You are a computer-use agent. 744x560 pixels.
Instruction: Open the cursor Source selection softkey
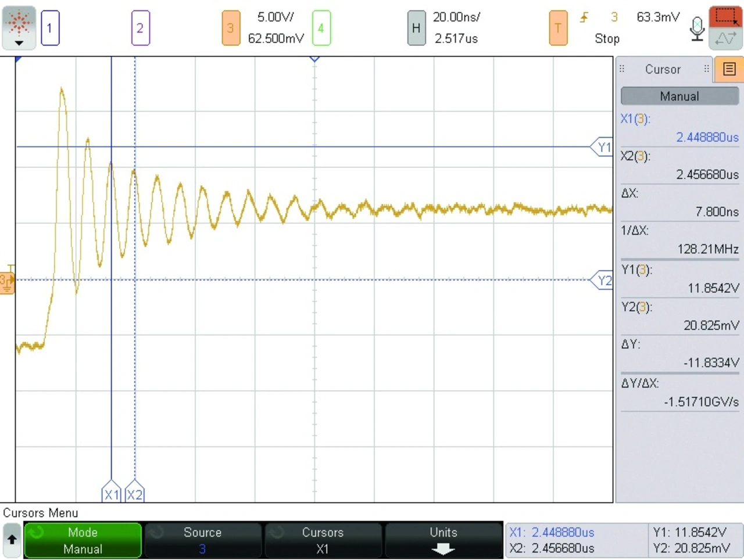click(x=202, y=540)
